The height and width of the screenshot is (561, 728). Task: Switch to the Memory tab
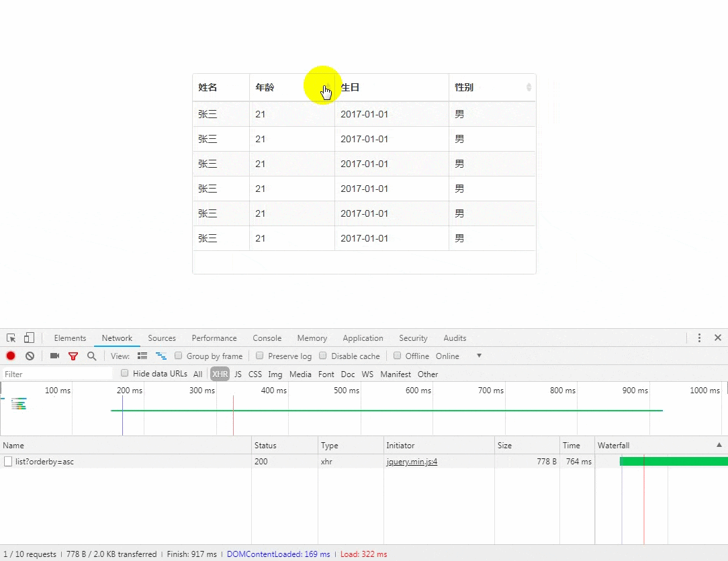(x=312, y=338)
